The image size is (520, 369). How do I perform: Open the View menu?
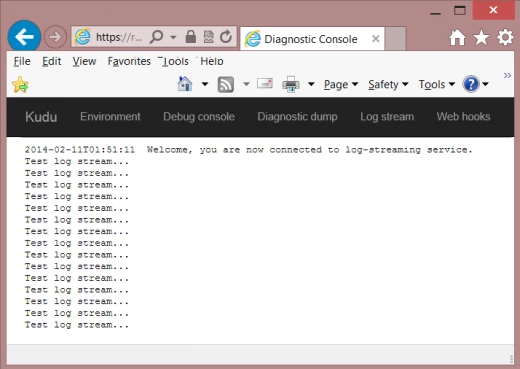(84, 61)
